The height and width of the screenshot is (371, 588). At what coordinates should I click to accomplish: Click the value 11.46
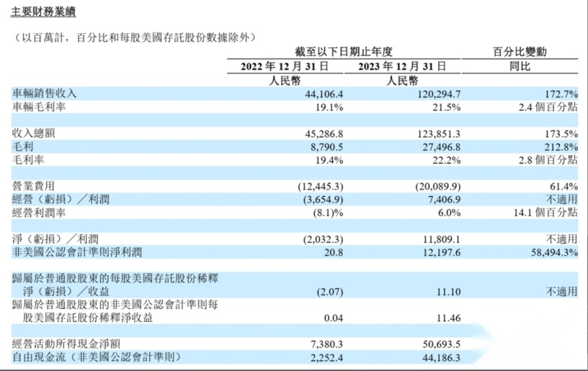[449, 319]
